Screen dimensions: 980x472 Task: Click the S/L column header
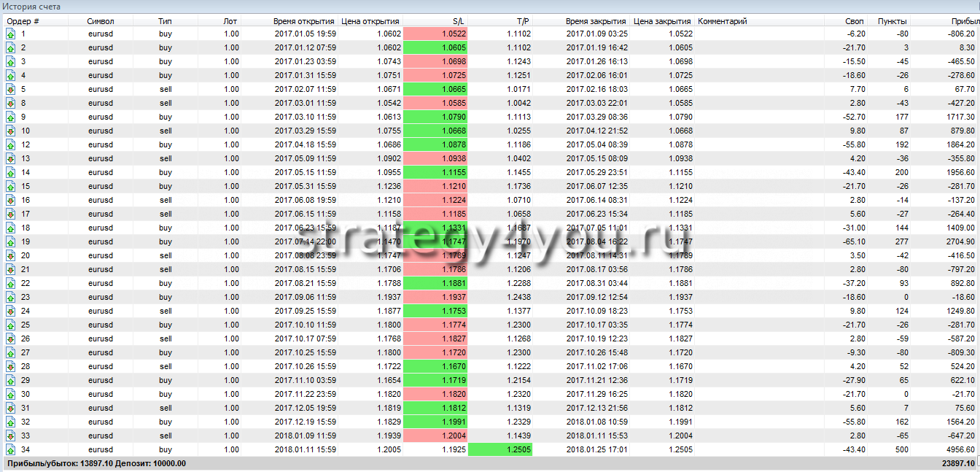[459, 21]
